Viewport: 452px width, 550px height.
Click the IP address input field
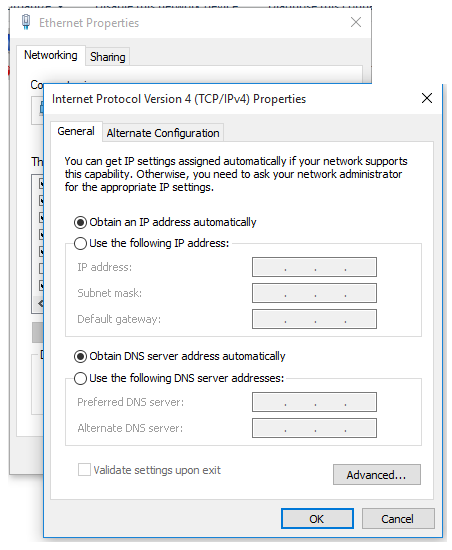(314, 267)
